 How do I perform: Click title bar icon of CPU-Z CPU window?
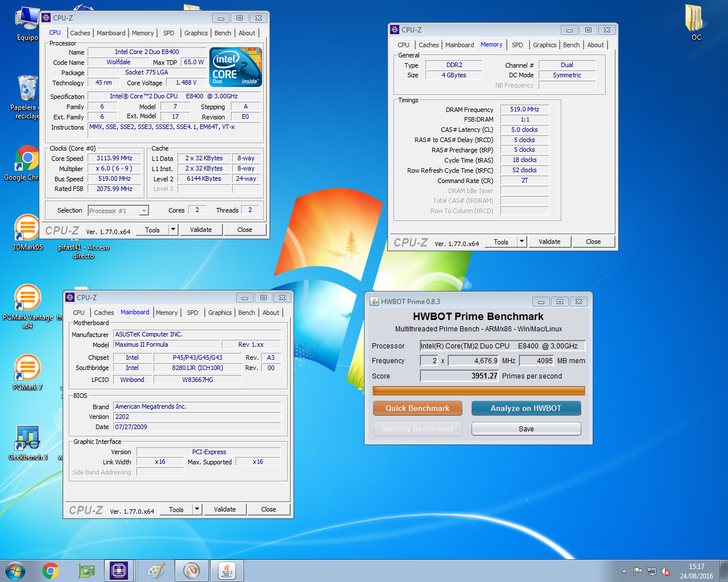tap(47, 18)
